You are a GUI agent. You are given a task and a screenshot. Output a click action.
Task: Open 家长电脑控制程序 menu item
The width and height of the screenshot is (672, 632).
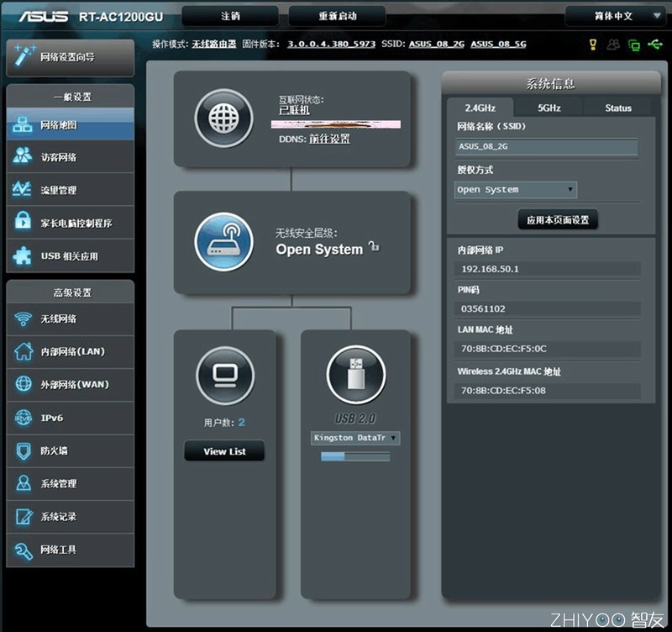(71, 223)
